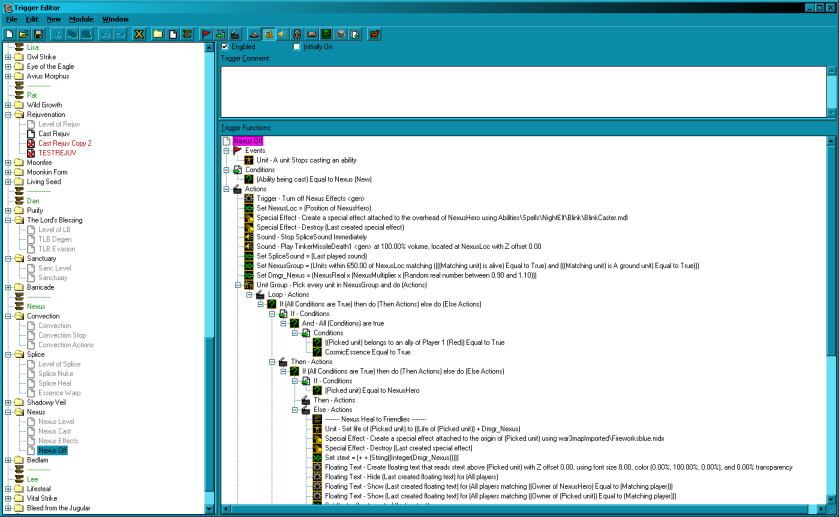Viewport: 839px width, 517px height.
Task: Select the Cast Rejuv Copy 2 trigger
Action: tap(65, 143)
